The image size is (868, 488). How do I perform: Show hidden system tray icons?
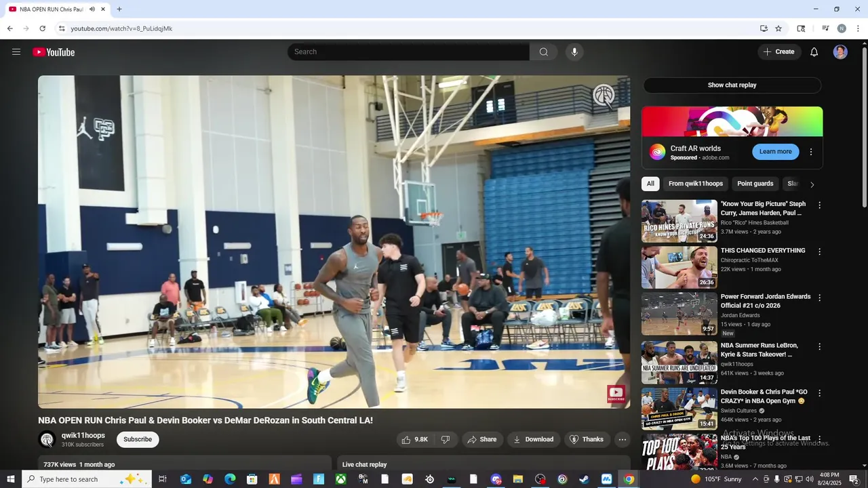click(x=755, y=479)
